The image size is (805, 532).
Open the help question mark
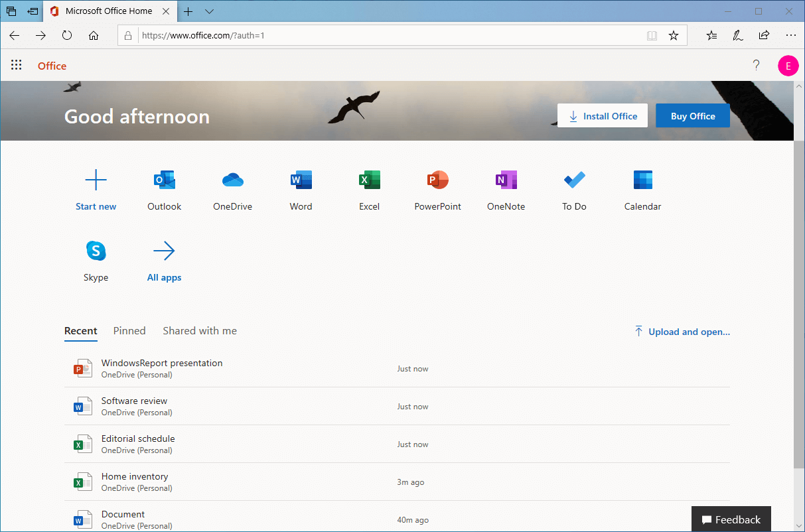click(x=756, y=65)
